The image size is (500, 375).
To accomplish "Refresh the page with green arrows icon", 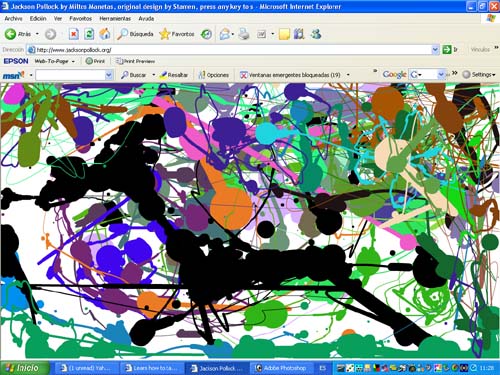I will (89, 34).
